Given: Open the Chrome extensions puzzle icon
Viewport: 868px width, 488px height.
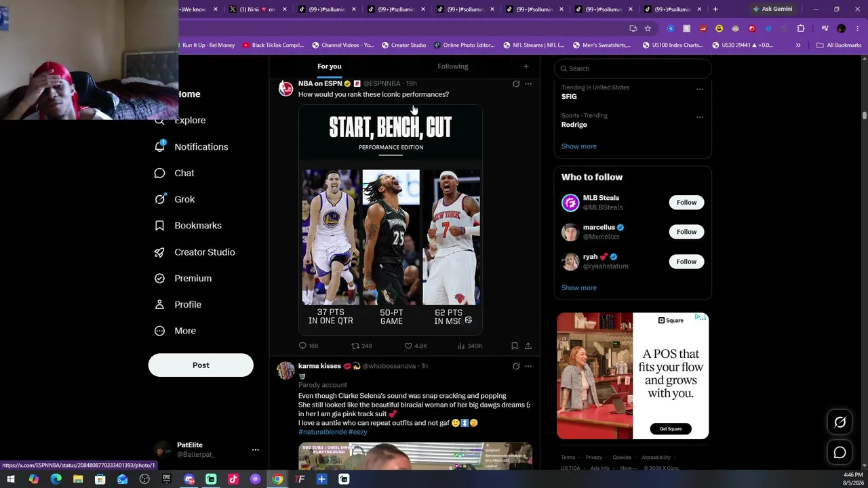Looking at the screenshot, I should (801, 28).
